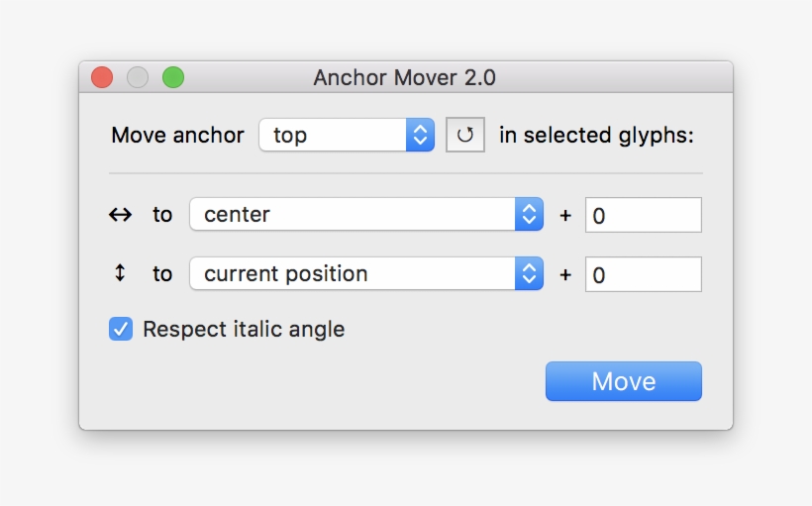Click the vertical double-arrow icon
Image resolution: width=812 pixels, height=506 pixels.
pyautogui.click(x=120, y=274)
